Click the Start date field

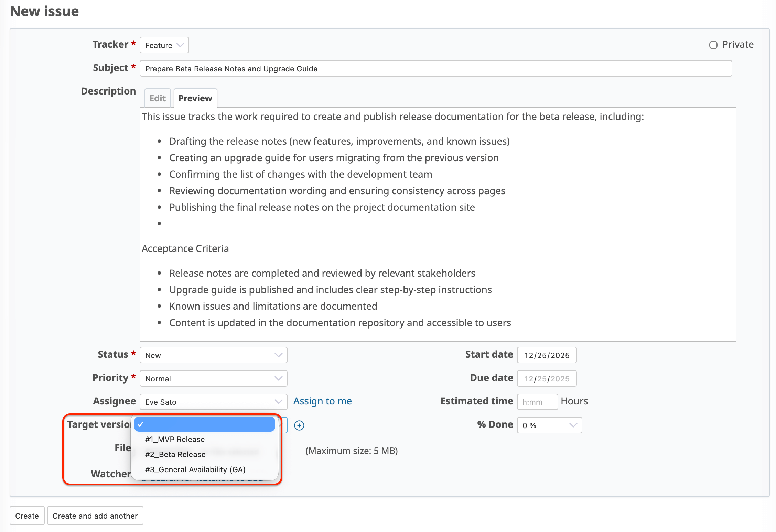click(547, 355)
